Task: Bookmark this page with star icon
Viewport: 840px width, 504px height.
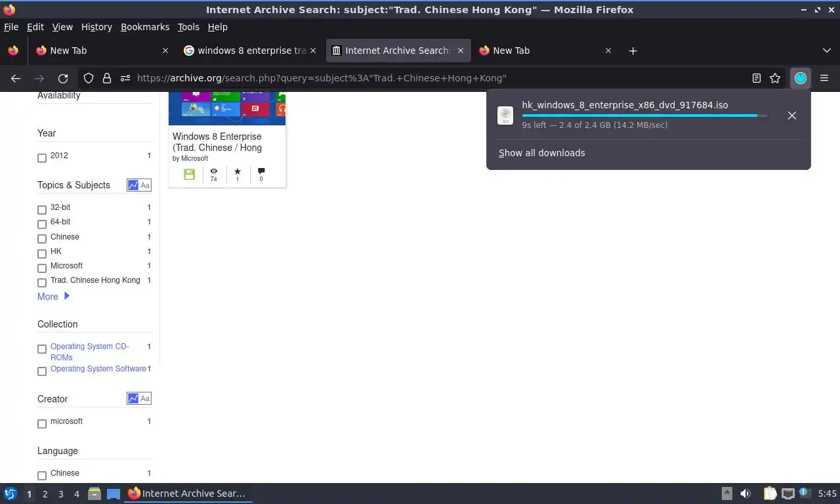Action: pyautogui.click(x=775, y=78)
